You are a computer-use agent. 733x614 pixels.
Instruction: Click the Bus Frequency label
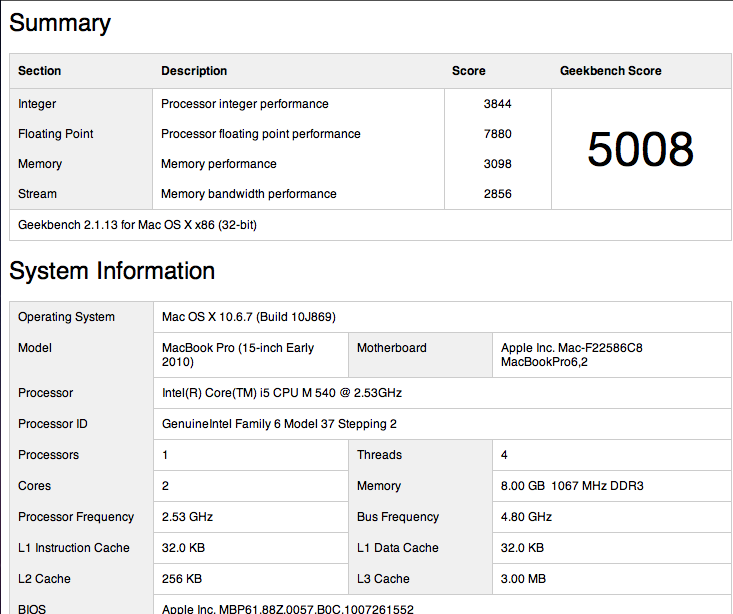[x=397, y=517]
